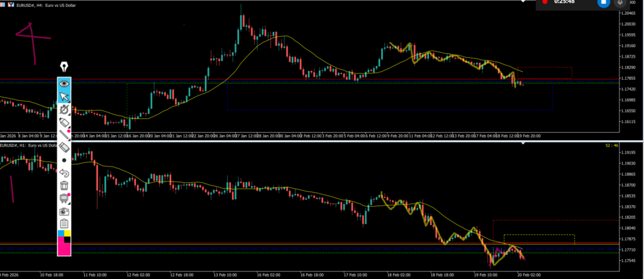644x279 pixels.
Task: Select the arrow cursor tool
Action: pos(64,96)
